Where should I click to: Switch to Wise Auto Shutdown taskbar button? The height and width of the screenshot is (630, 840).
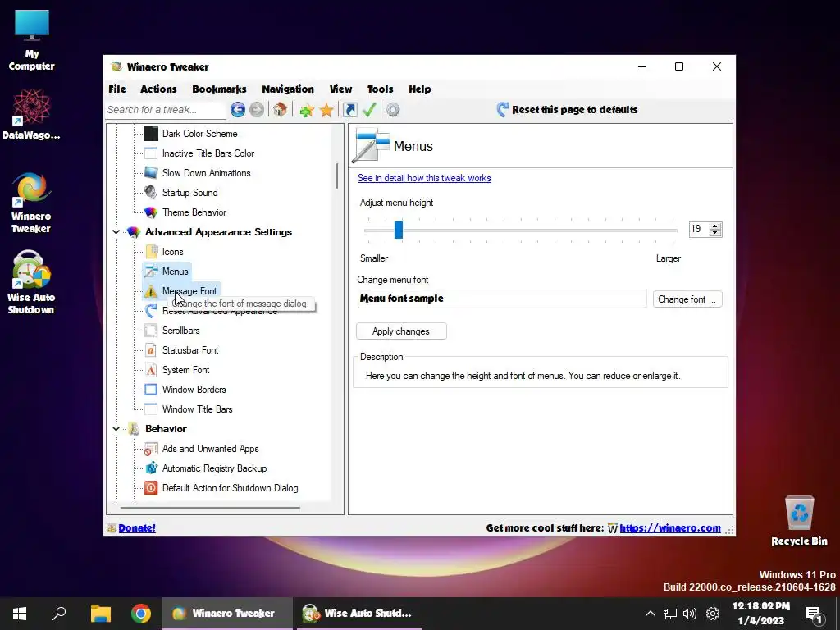click(x=358, y=614)
